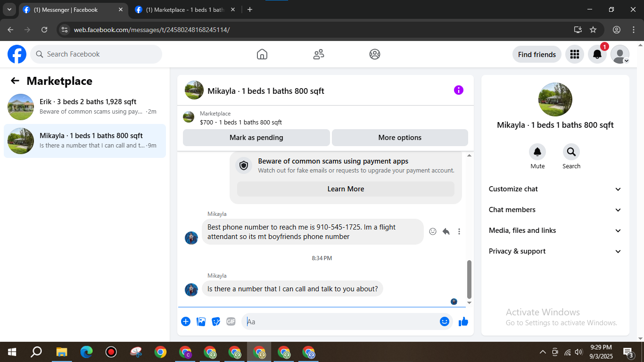The image size is (644, 362).
Task: Click the Facebook logo
Action: 17,54
